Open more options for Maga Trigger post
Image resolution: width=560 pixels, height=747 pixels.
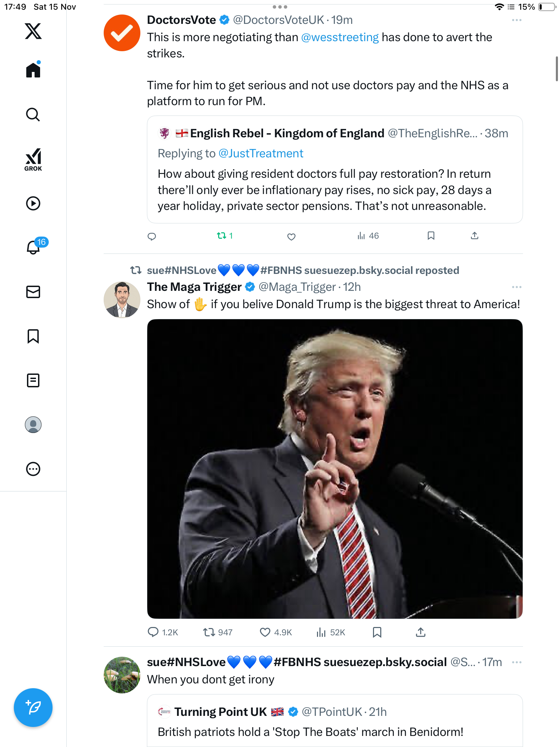[516, 287]
